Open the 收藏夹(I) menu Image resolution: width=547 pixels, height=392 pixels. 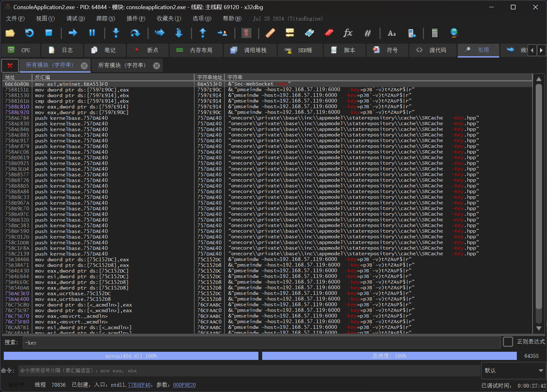pos(169,19)
